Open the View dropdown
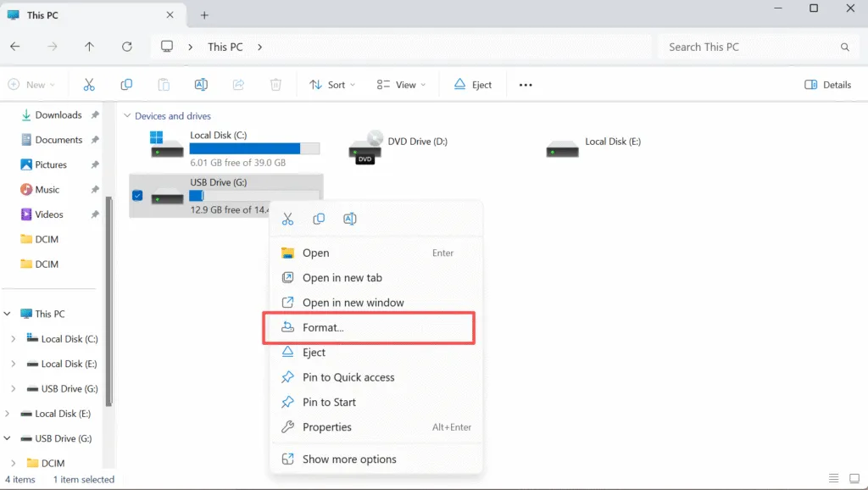The width and height of the screenshot is (868, 490). tap(399, 85)
